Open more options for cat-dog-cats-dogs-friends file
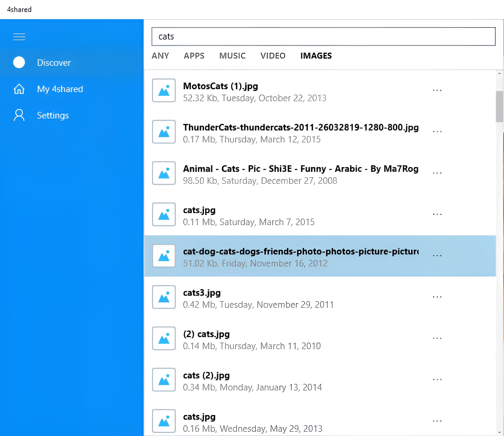This screenshot has width=504, height=436. 437,255
